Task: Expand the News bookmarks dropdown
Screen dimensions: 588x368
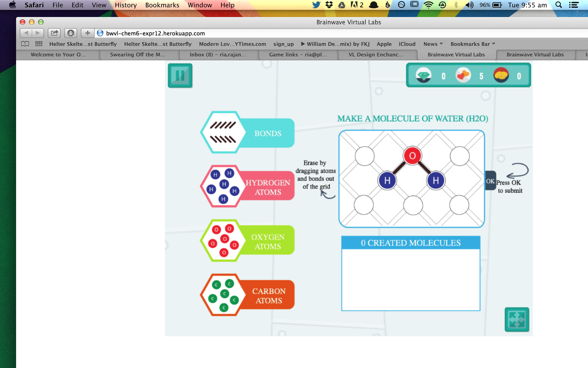Action: coord(433,44)
